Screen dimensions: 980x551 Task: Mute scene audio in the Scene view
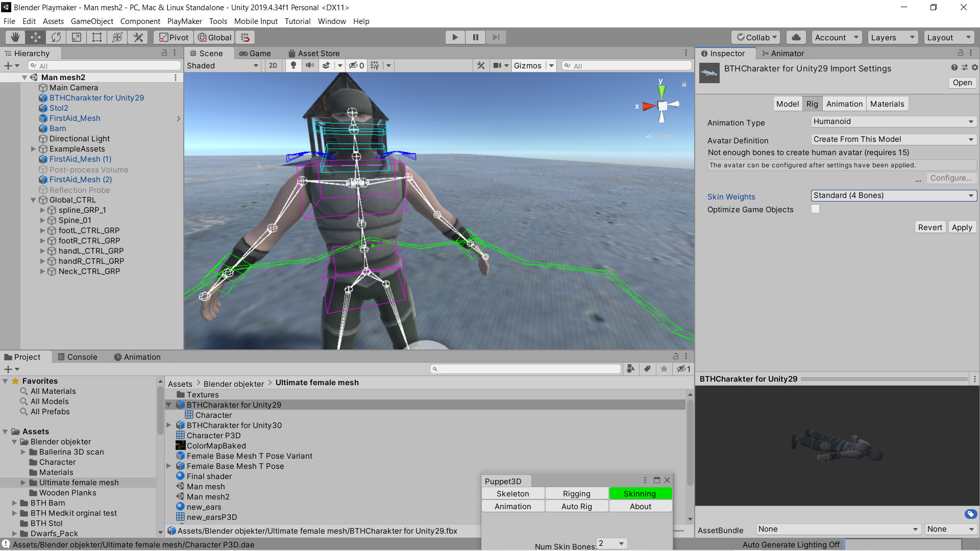[x=310, y=65]
